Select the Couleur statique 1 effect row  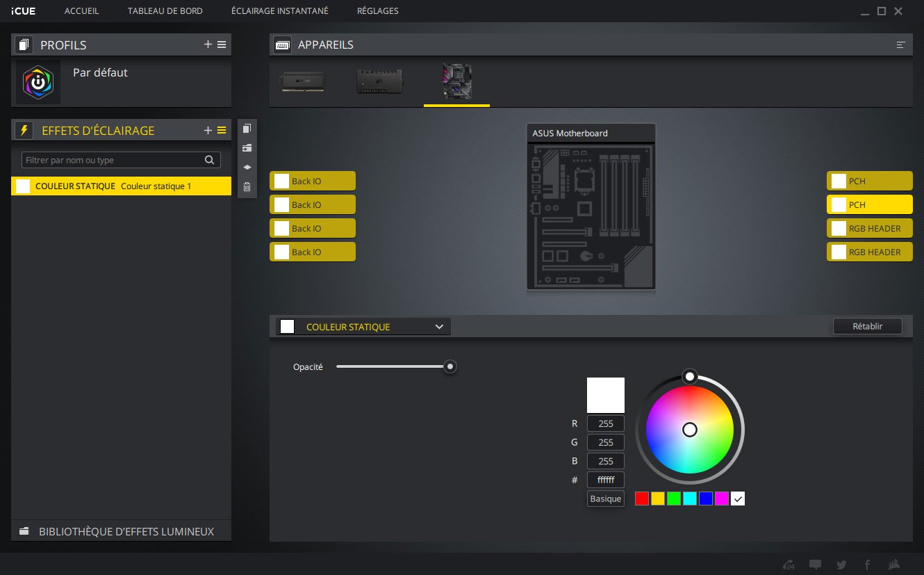click(x=121, y=186)
